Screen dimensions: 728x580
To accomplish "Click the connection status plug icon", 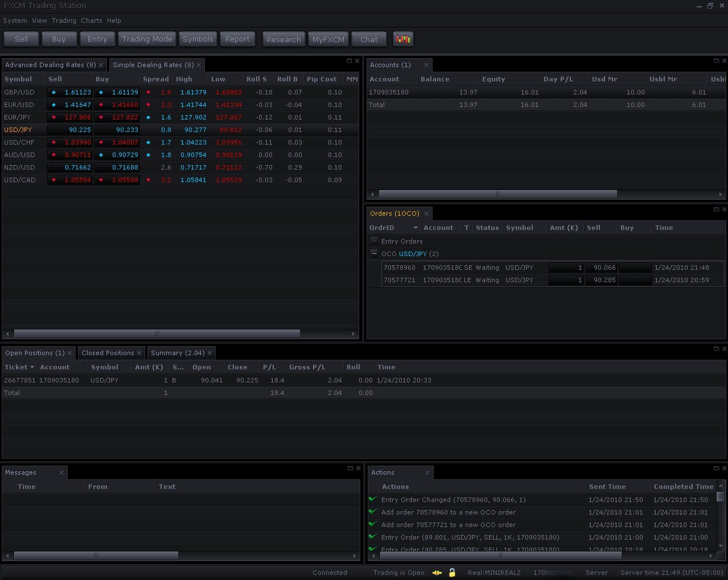I will (437, 573).
